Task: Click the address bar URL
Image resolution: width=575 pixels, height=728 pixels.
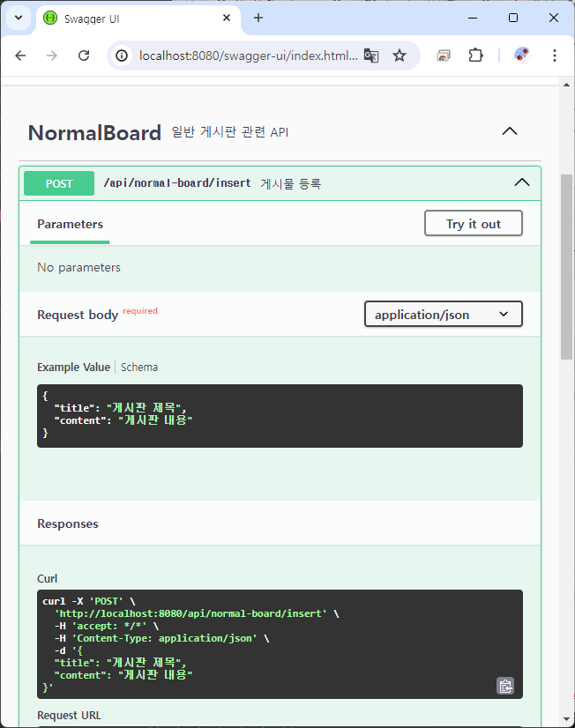Action: coord(249,56)
